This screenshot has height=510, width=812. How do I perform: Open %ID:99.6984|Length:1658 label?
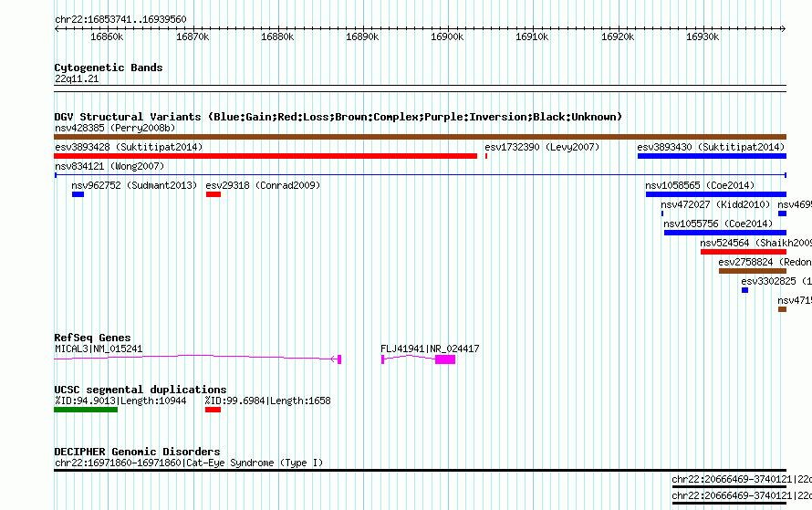click(x=267, y=401)
